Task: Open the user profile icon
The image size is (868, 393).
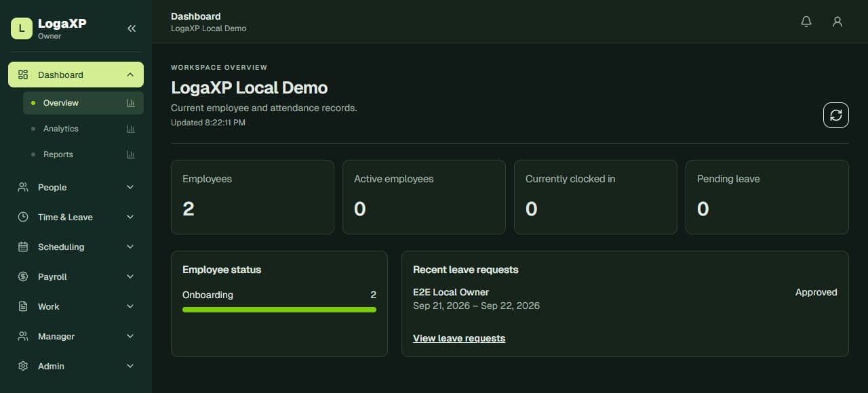Action: 837,22
